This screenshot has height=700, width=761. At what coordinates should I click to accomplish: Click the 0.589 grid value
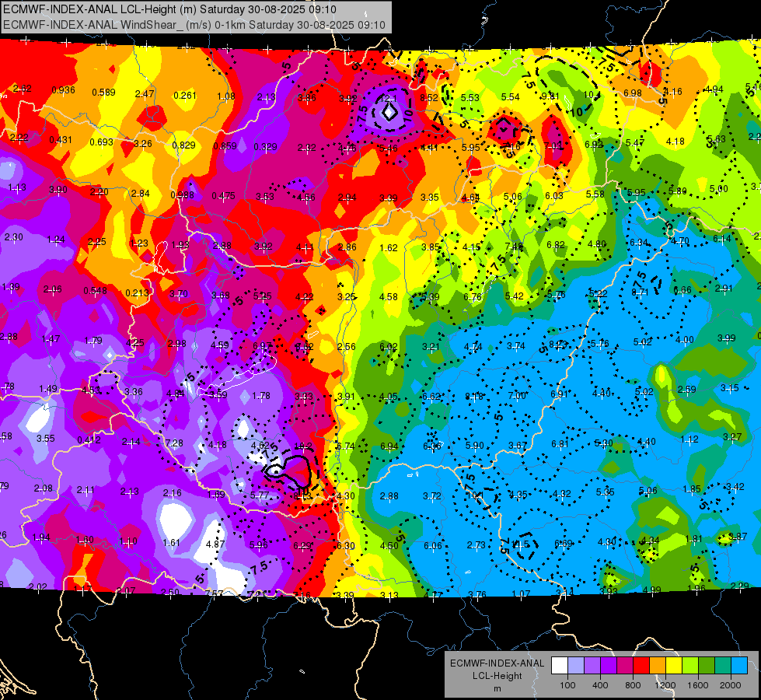click(x=103, y=93)
